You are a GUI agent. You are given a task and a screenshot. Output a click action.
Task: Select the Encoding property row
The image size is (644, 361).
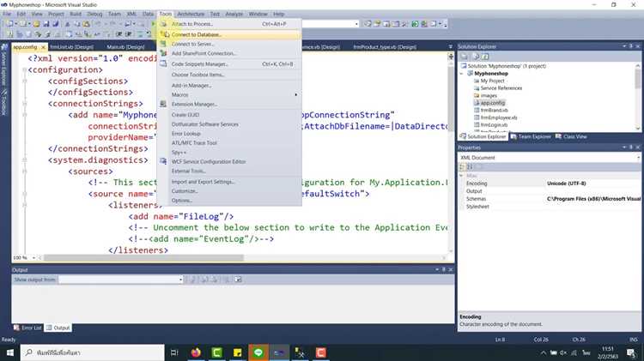pyautogui.click(x=550, y=184)
